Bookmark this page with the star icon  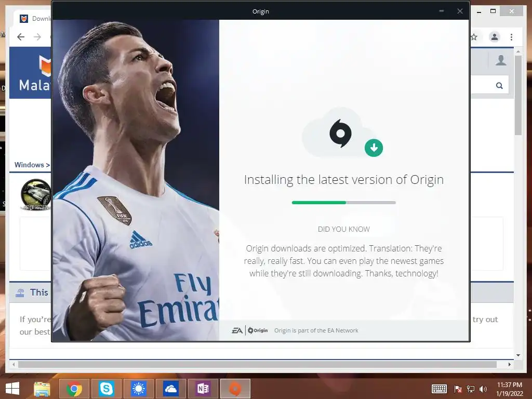click(474, 37)
